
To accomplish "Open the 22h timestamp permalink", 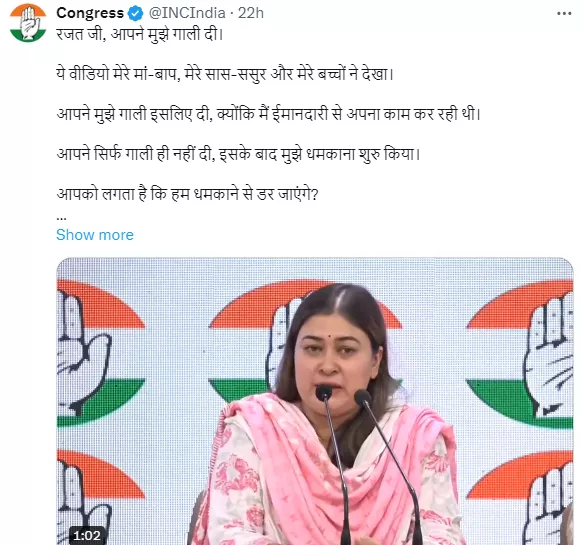I will click(x=251, y=13).
